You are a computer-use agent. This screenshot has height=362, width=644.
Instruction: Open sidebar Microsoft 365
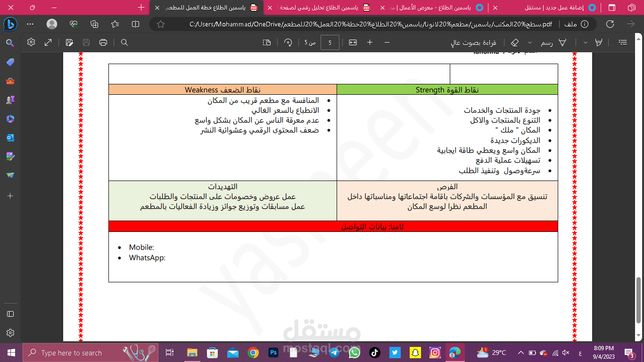tap(10, 119)
